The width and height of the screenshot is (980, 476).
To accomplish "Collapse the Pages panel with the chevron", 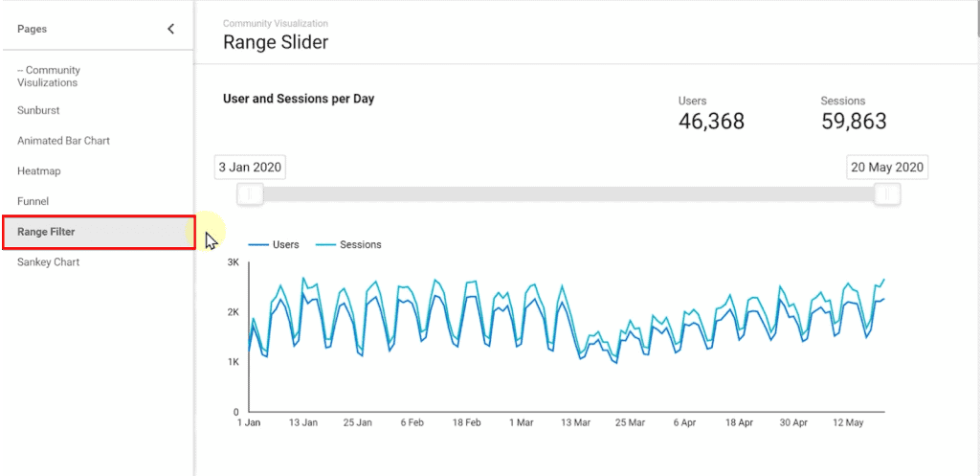I will click(x=171, y=29).
